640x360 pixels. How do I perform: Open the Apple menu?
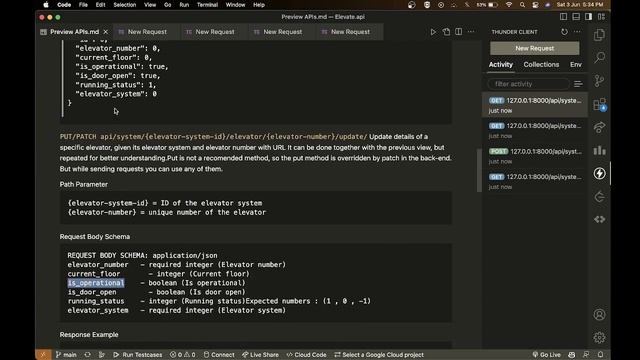click(x=46, y=5)
